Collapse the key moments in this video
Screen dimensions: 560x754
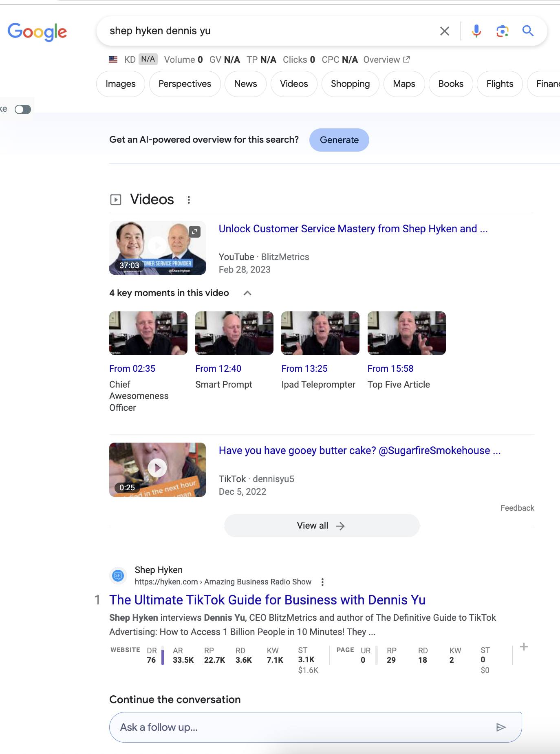(247, 293)
